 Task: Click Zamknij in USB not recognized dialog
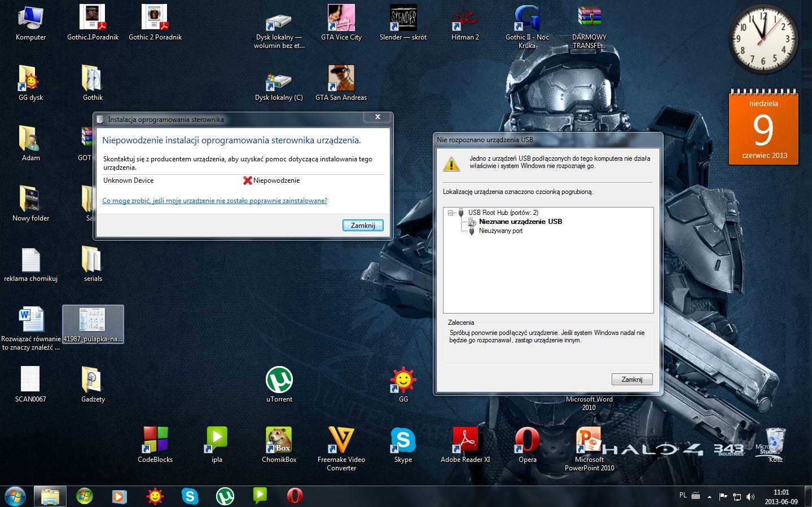pyautogui.click(x=632, y=380)
